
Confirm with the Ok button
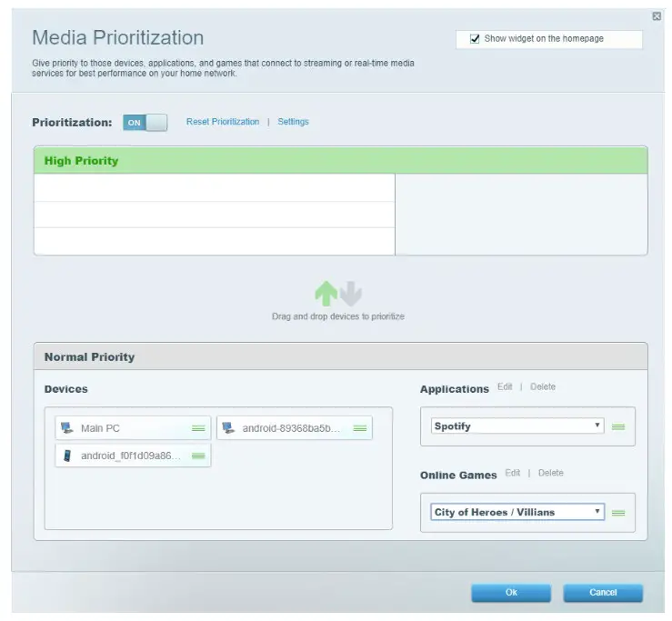tap(511, 593)
